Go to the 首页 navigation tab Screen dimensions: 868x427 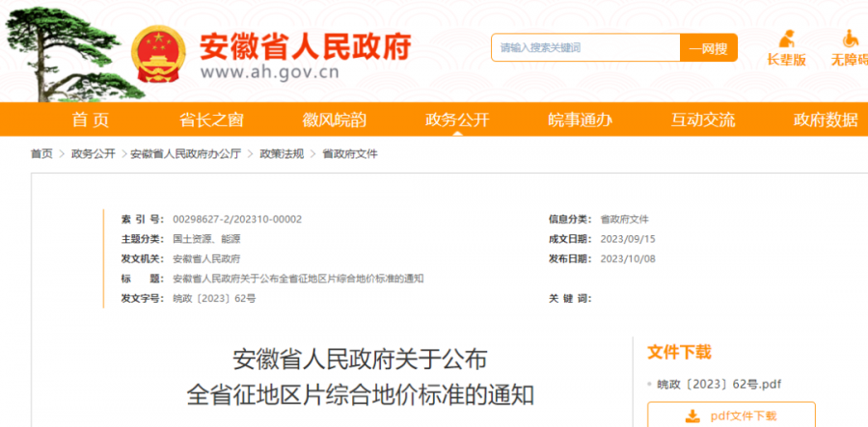click(91, 120)
